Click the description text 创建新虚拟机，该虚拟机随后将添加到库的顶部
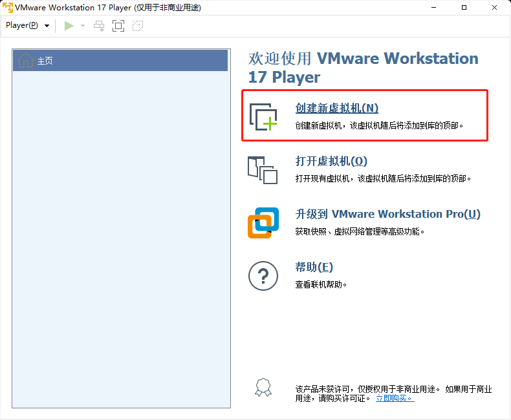The width and height of the screenshot is (511, 420). [379, 125]
